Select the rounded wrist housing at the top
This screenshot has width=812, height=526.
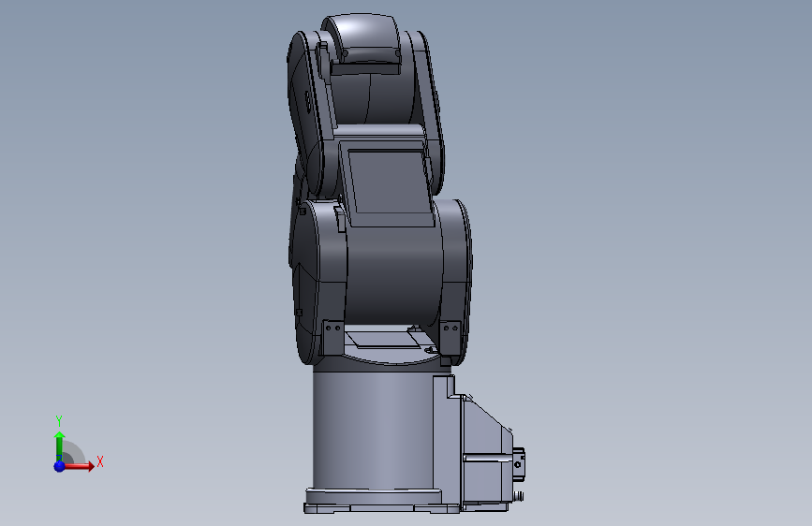coord(362,37)
